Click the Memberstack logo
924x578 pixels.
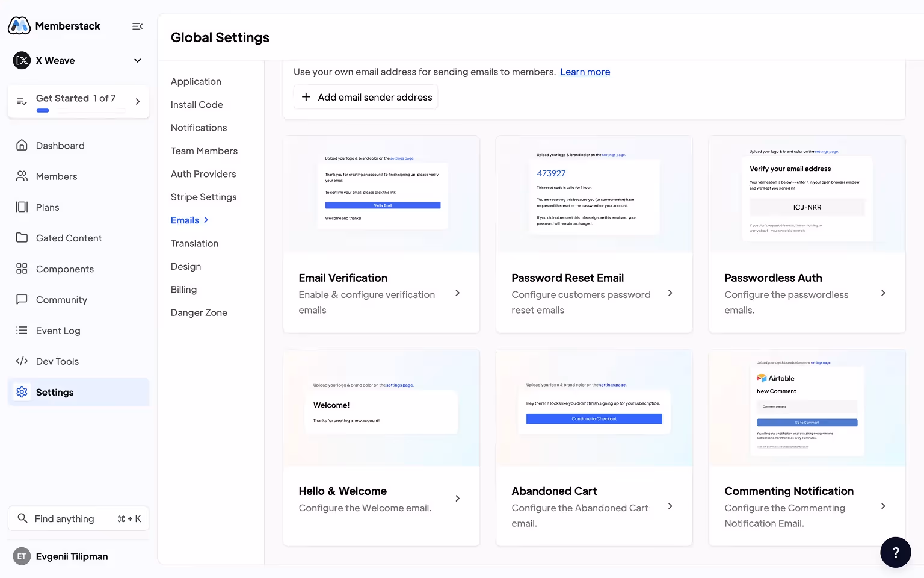click(x=19, y=25)
